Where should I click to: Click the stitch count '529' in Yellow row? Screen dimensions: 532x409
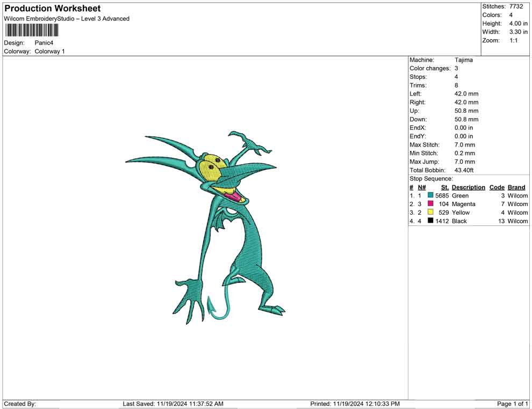443,213
